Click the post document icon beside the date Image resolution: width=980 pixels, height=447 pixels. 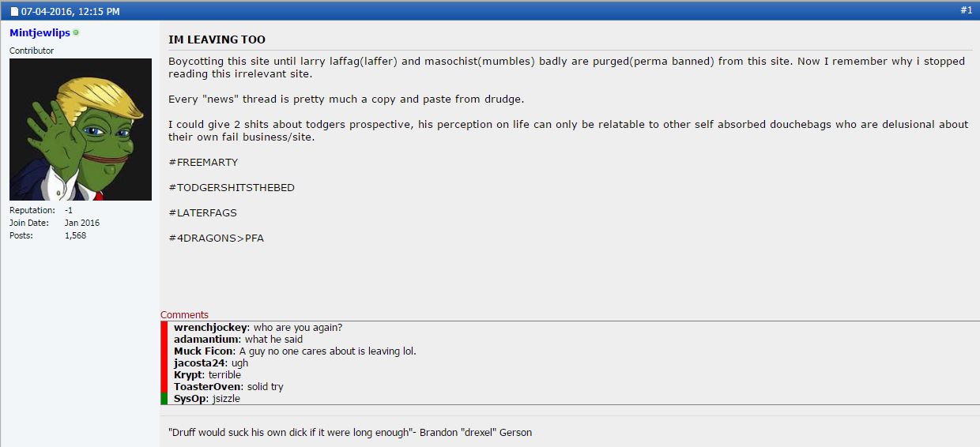pyautogui.click(x=14, y=12)
